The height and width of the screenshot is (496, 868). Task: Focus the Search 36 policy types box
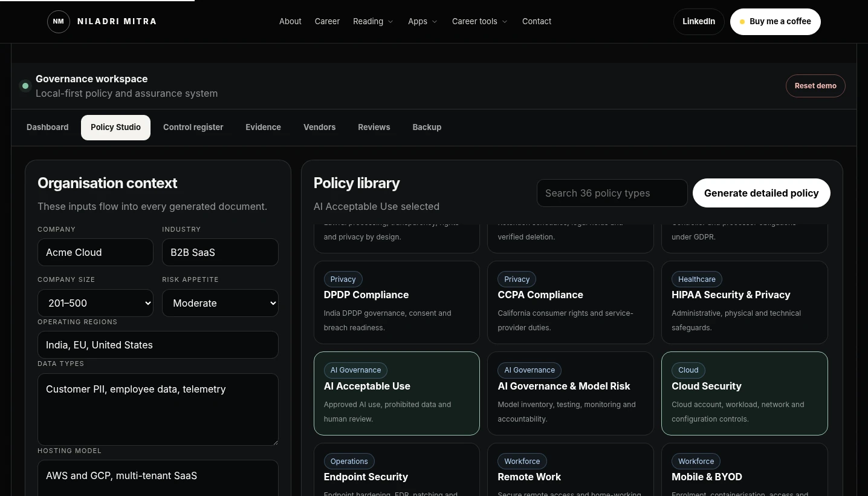pyautogui.click(x=612, y=193)
